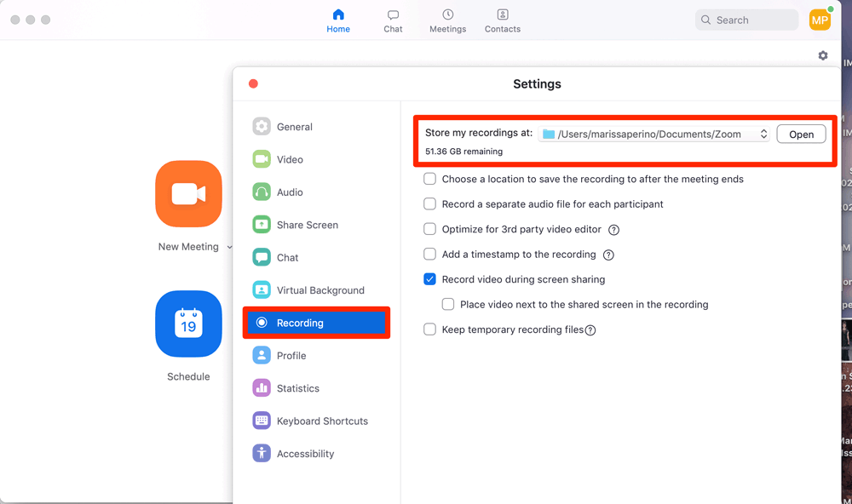Viewport: 852px width, 504px height.
Task: Enable Choose a location after meeting ends
Action: tap(429, 179)
